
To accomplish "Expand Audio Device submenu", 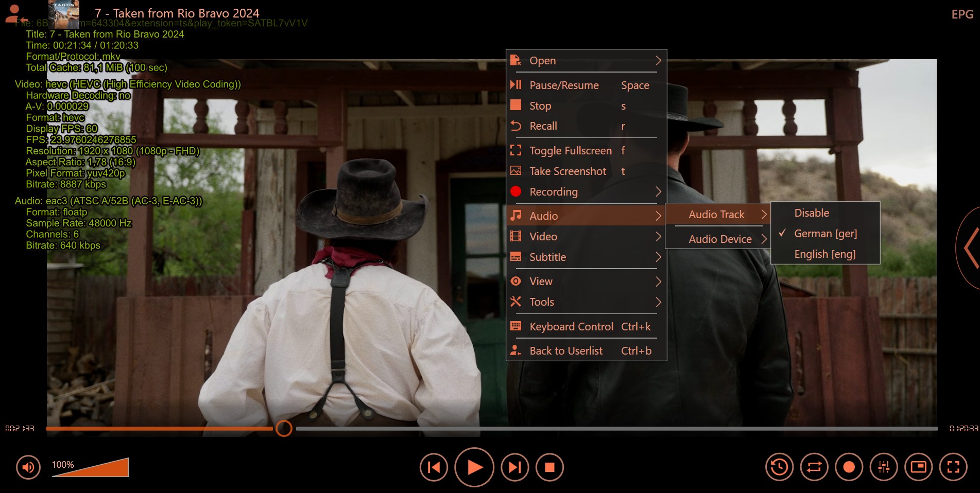I will 718,239.
